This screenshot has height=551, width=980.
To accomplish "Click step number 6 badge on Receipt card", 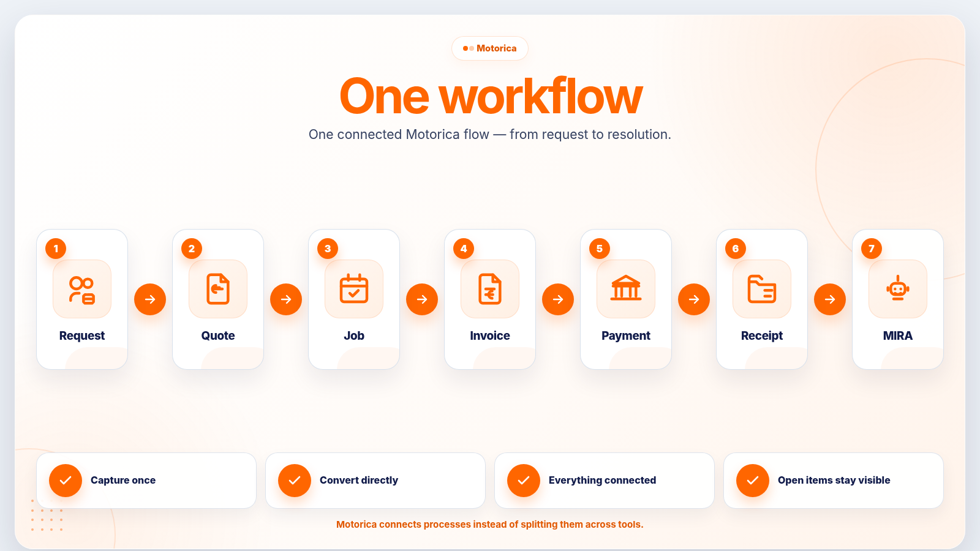I will (736, 249).
